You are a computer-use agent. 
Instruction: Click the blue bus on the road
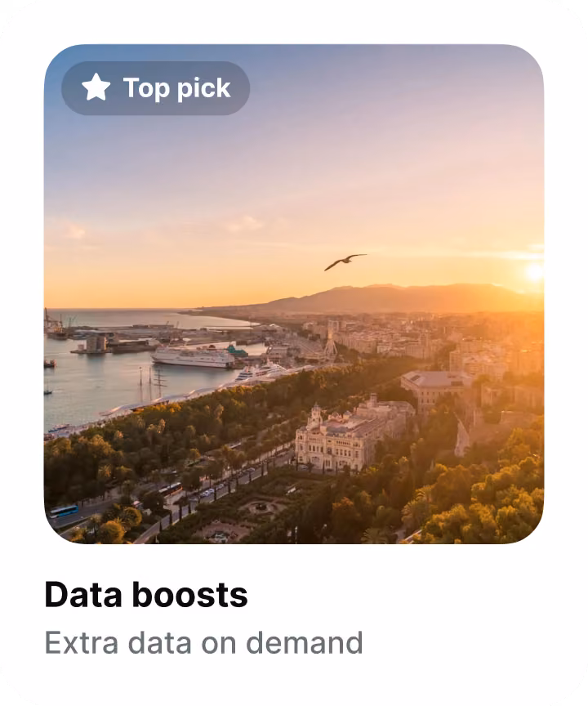pos(64,512)
